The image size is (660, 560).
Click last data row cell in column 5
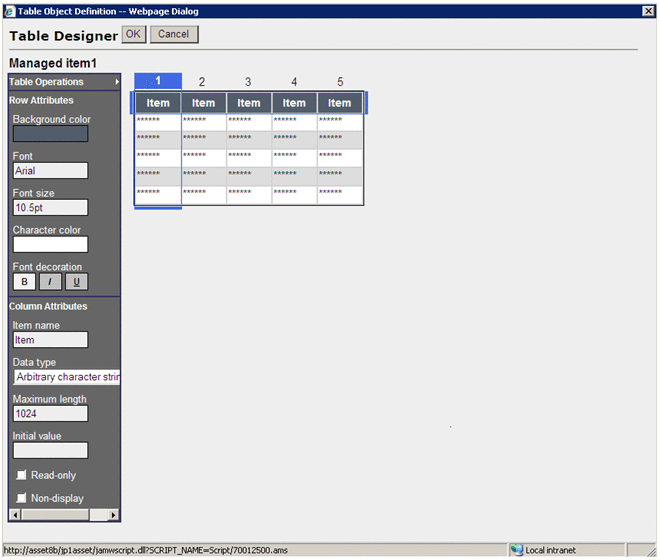point(340,195)
